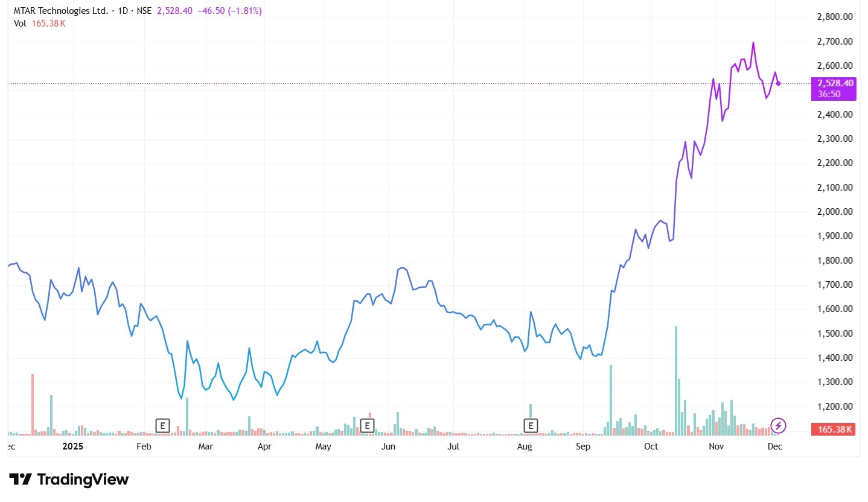Click the 2025 label on time axis

click(x=73, y=446)
